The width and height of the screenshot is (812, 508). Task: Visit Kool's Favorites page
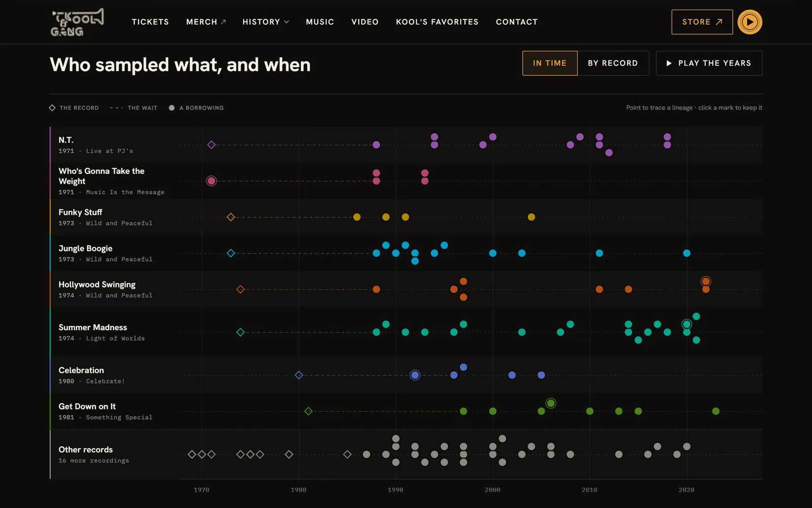click(x=437, y=22)
